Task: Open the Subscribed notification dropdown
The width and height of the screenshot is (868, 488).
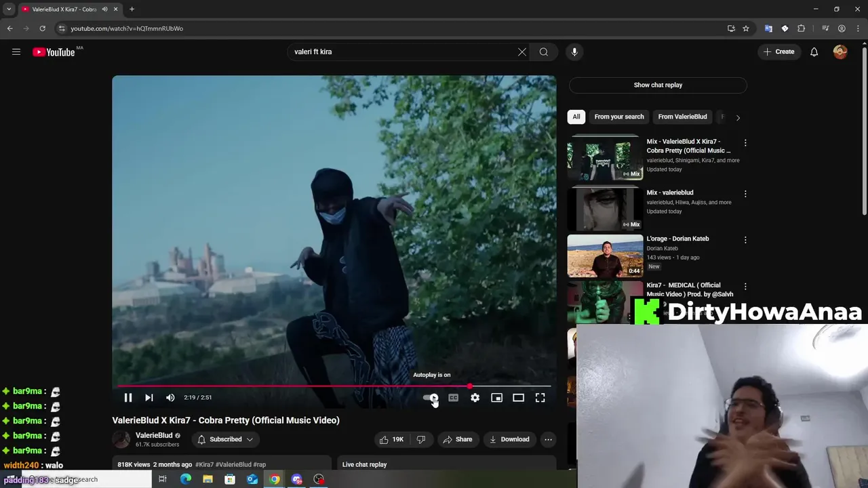Action: [225, 439]
